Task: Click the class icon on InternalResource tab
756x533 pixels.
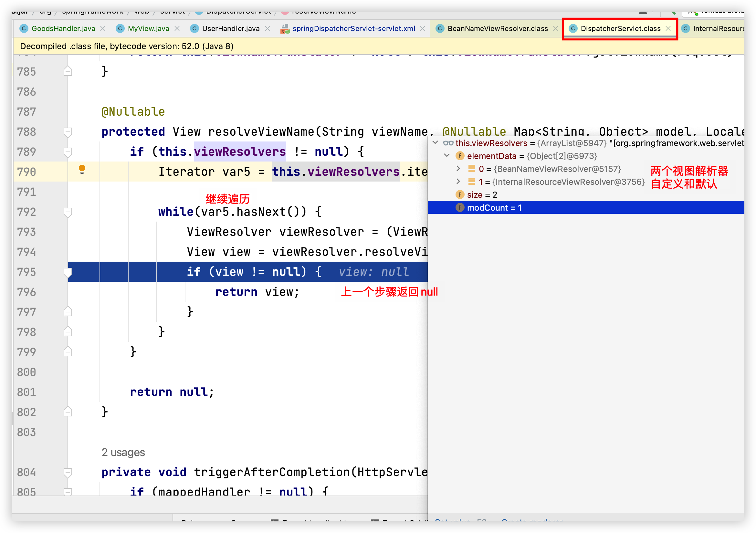Action: [x=686, y=29]
